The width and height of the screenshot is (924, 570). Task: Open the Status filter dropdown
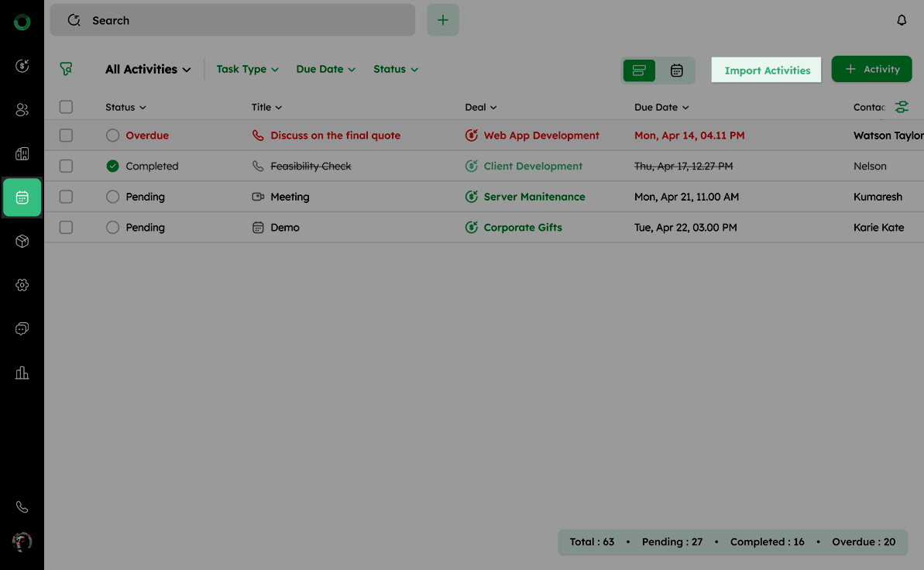(395, 69)
